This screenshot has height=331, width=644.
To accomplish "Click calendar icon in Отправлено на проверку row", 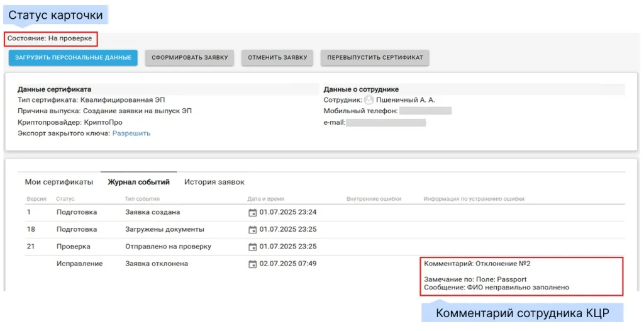I will tap(252, 246).
